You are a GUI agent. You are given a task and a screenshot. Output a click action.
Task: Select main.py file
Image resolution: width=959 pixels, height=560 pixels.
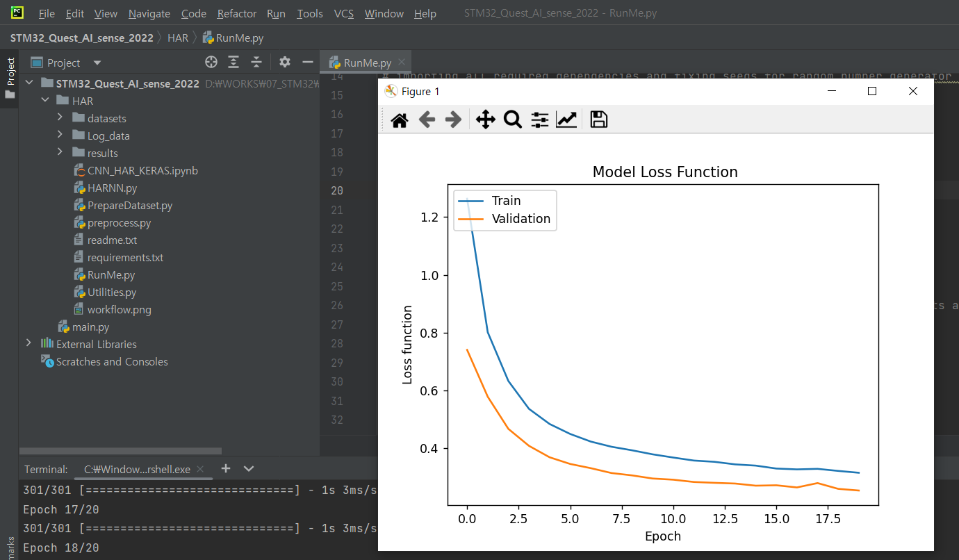(90, 327)
